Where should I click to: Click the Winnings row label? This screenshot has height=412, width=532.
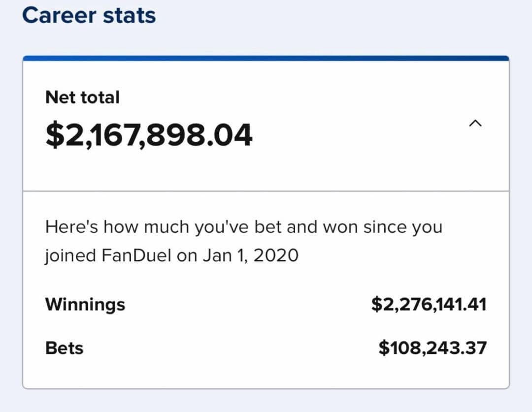[85, 304]
